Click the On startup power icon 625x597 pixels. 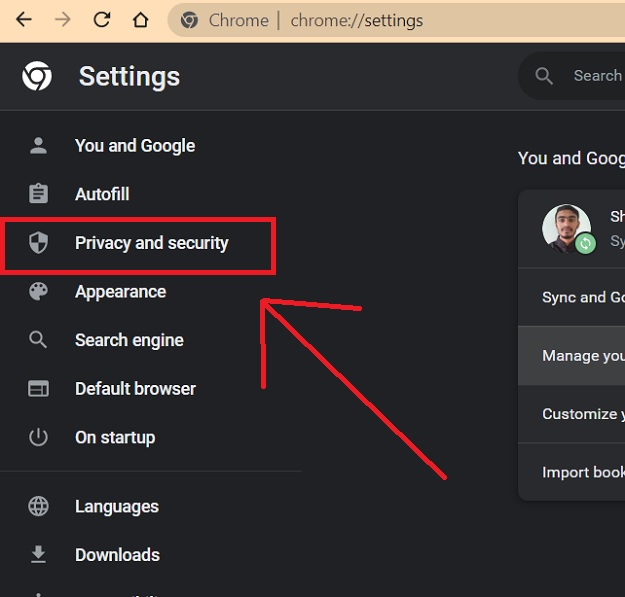(38, 437)
